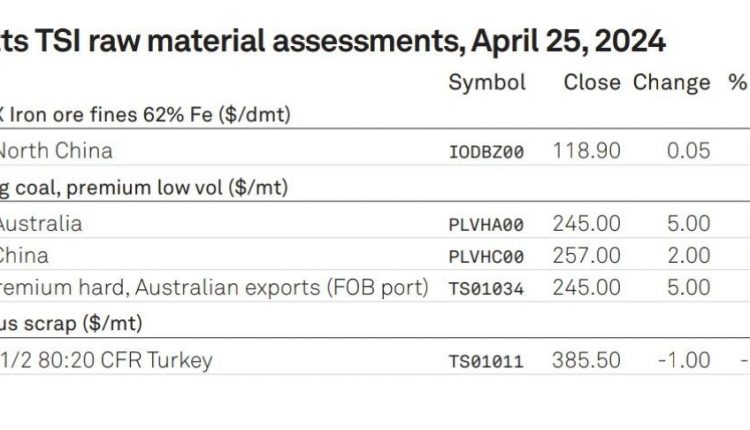Viewport: 750px width, 430px height.
Task: Select the Change column header
Action: coord(672,83)
